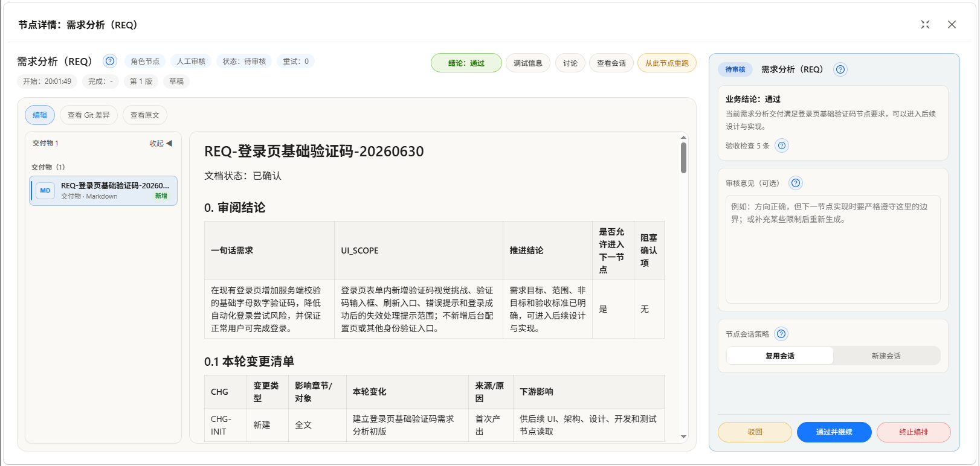Click help icon next to 需求分析 (REQ) title
The image size is (980, 466).
coord(110,61)
